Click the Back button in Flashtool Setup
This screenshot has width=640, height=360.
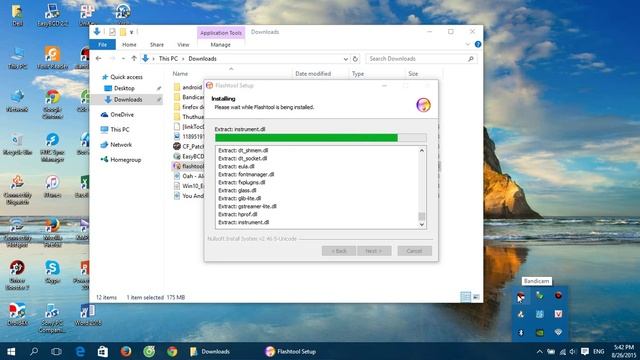338,251
